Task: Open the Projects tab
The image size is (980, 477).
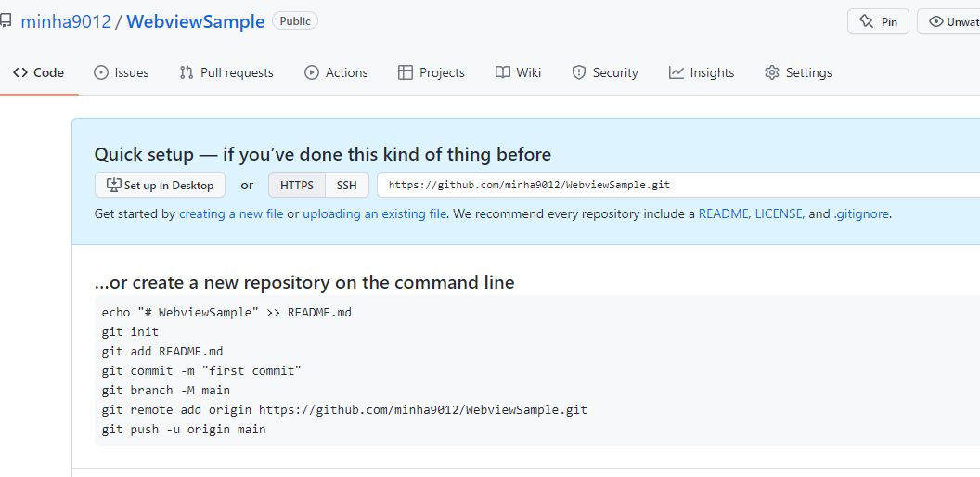Action: [432, 72]
